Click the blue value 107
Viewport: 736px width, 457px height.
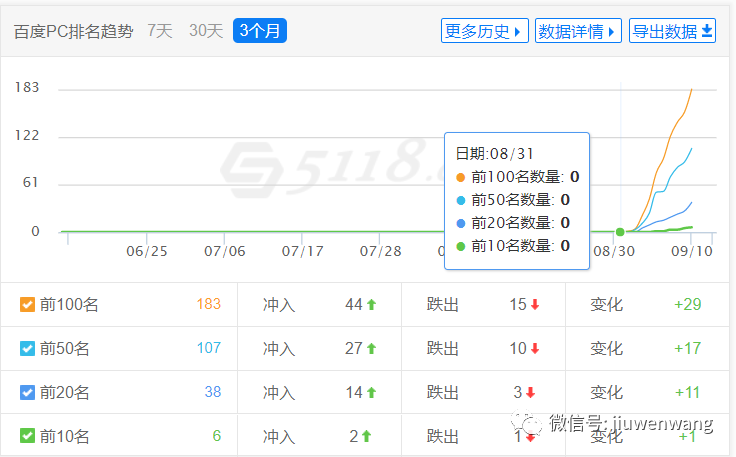coord(208,348)
